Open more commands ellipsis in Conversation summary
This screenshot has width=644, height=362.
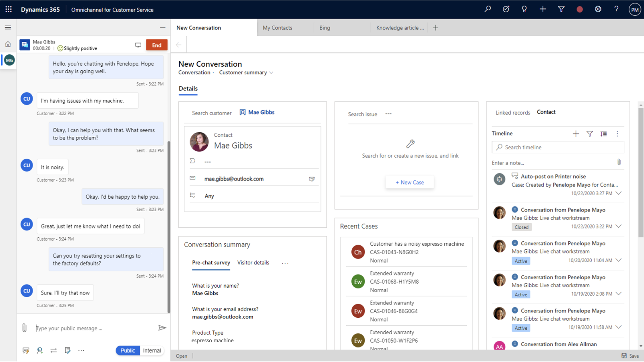coord(285,263)
